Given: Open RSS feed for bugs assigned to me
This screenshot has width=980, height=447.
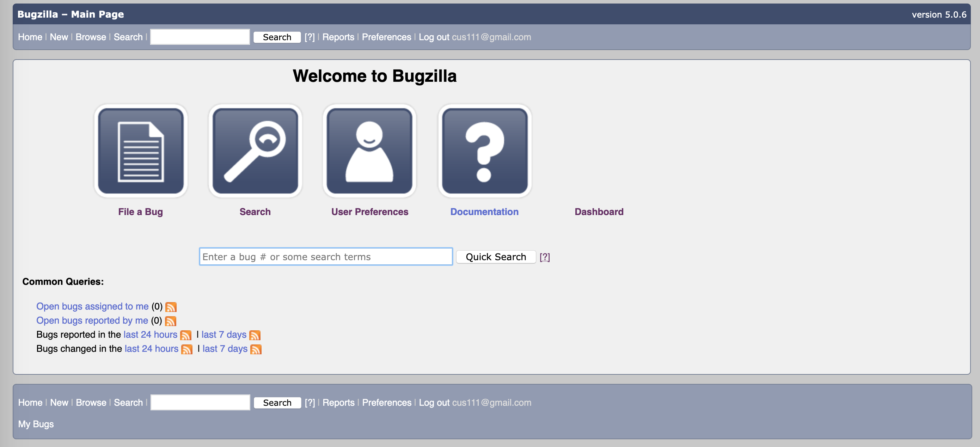Looking at the screenshot, I should (171, 307).
